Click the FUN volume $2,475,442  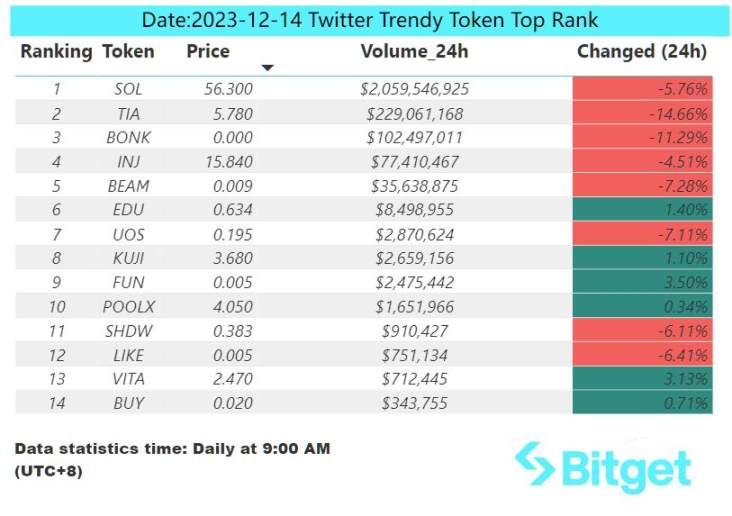click(x=415, y=283)
